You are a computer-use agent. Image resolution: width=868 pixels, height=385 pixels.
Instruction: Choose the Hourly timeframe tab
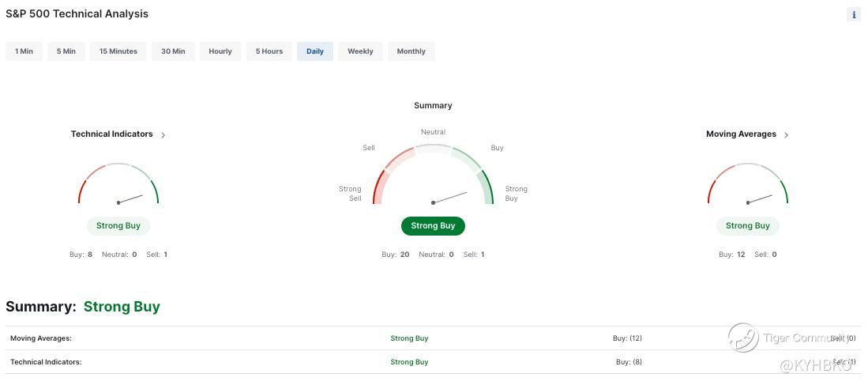[x=220, y=51]
